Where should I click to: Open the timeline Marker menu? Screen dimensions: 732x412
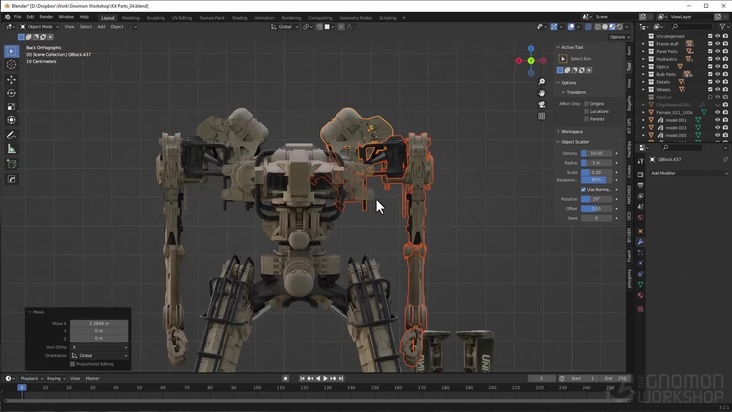point(92,378)
